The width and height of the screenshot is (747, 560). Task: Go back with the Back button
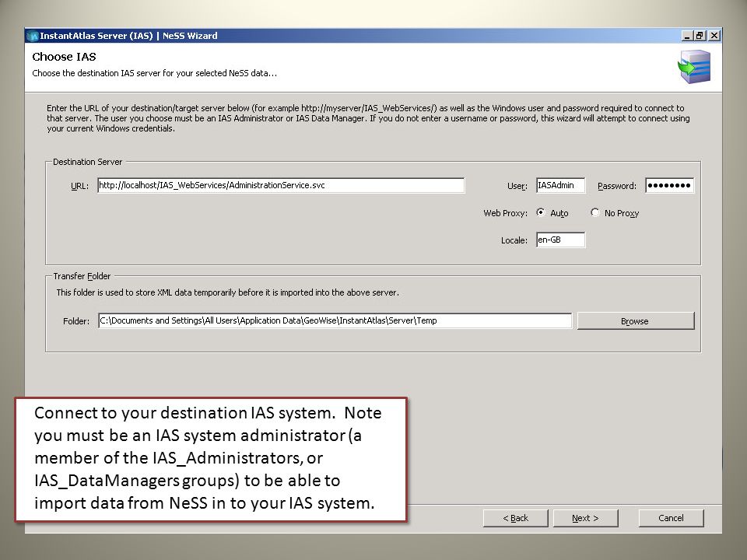(515, 518)
